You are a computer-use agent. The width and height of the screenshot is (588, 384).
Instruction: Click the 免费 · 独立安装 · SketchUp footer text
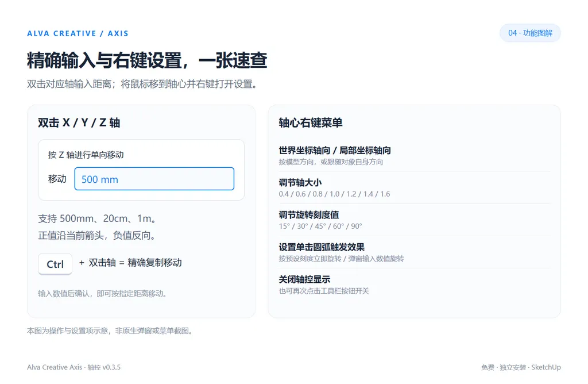521,367
